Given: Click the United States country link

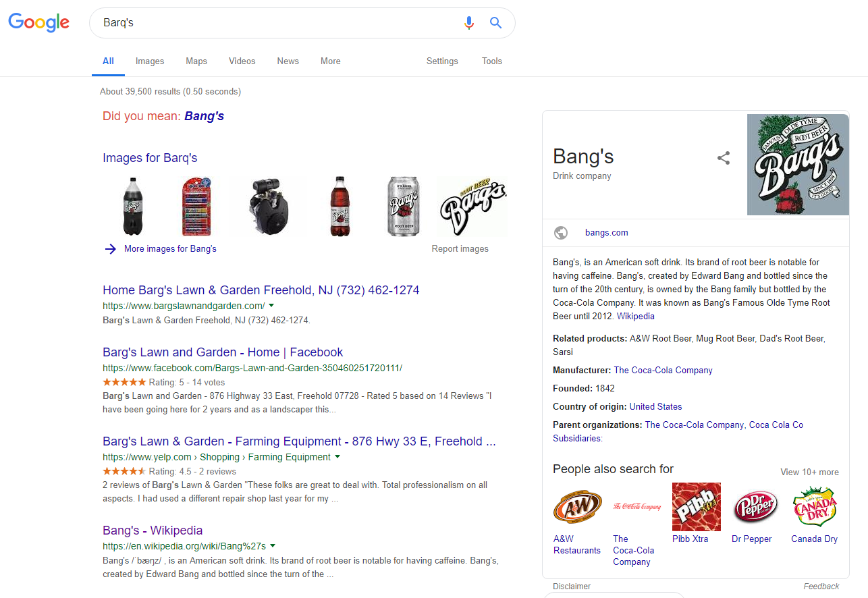Looking at the screenshot, I should tap(656, 407).
